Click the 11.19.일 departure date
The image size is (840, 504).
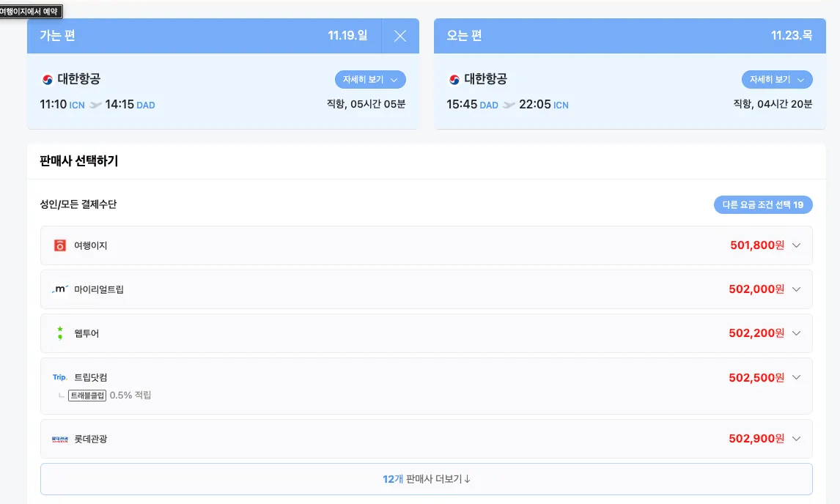[x=347, y=35]
